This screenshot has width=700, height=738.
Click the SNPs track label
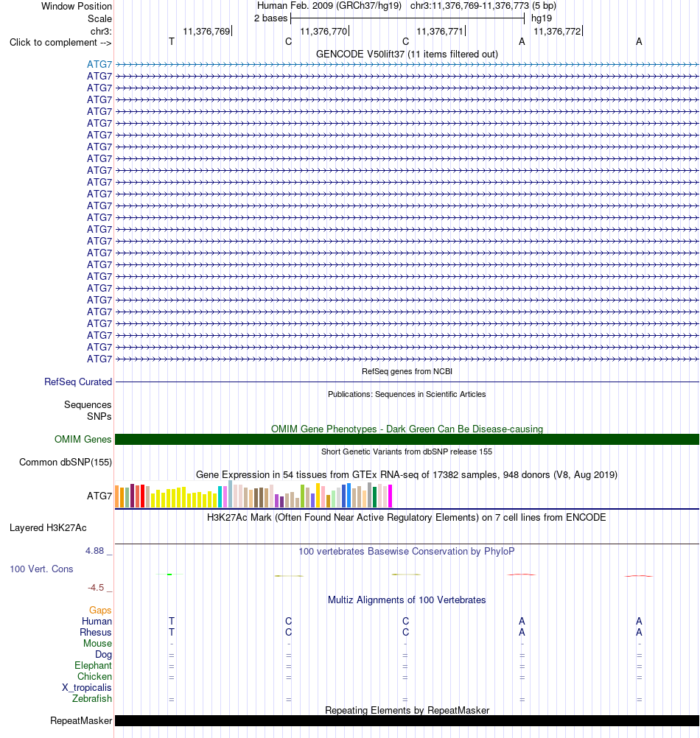click(x=99, y=417)
